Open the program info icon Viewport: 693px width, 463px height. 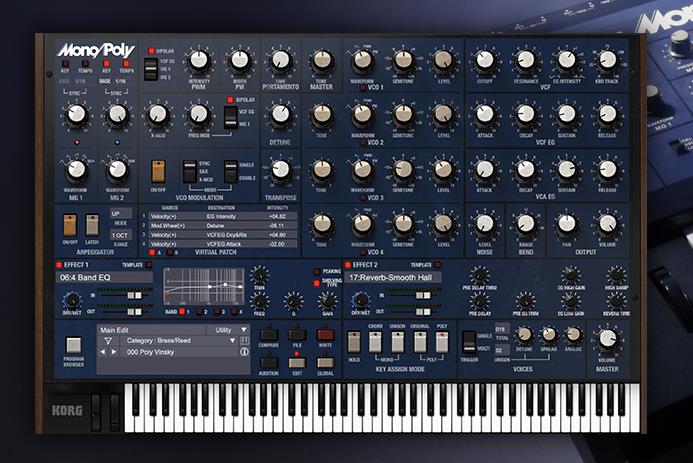244,352
